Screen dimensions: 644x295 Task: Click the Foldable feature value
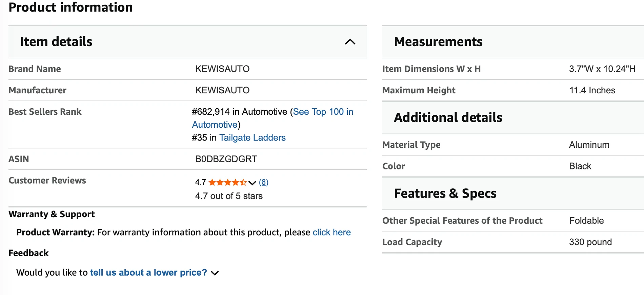pos(586,221)
